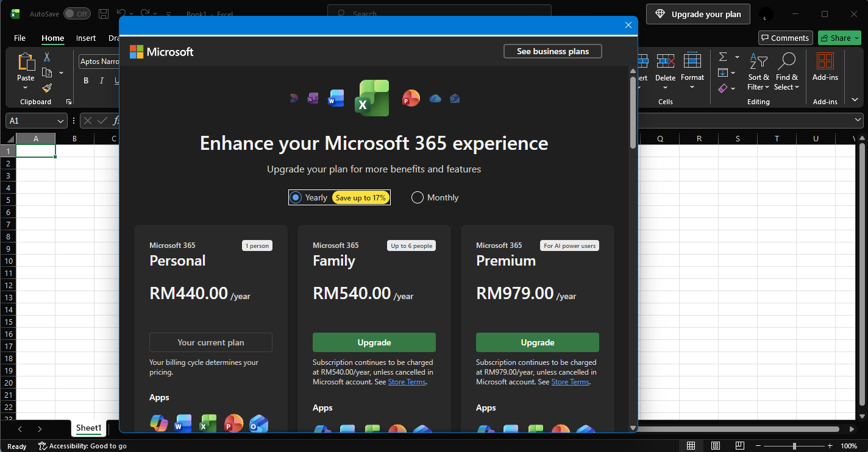Click the zoom slider handle in status bar
The width and height of the screenshot is (868, 452).
click(x=794, y=446)
